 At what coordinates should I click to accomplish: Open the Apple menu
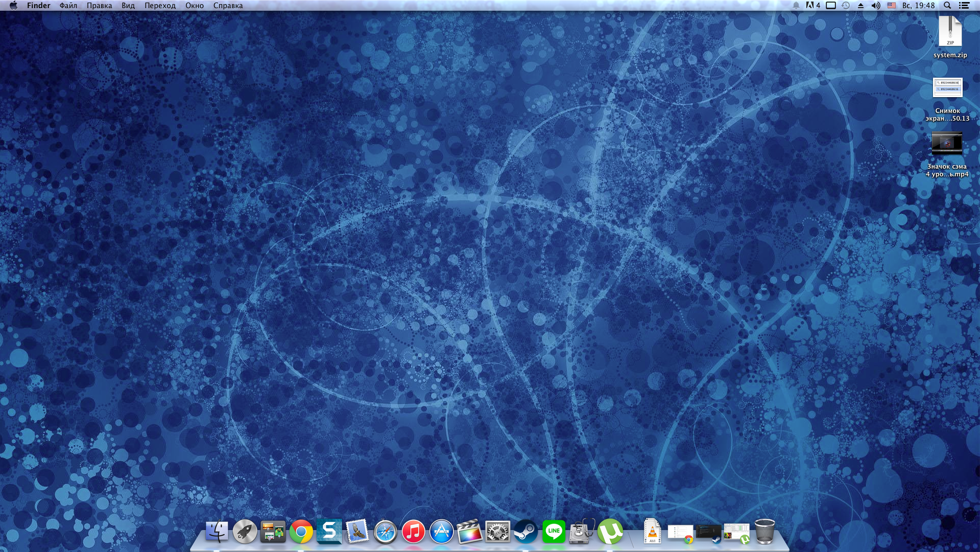[14, 6]
